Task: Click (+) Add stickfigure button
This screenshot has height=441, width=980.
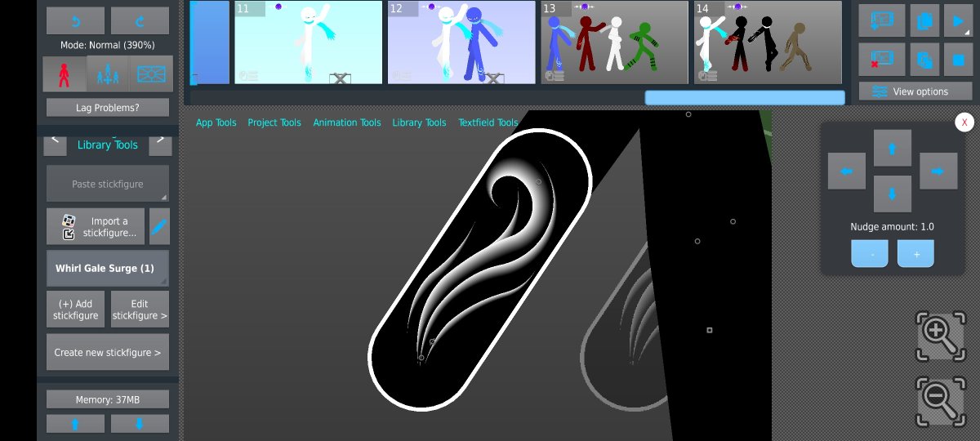Action: (76, 310)
